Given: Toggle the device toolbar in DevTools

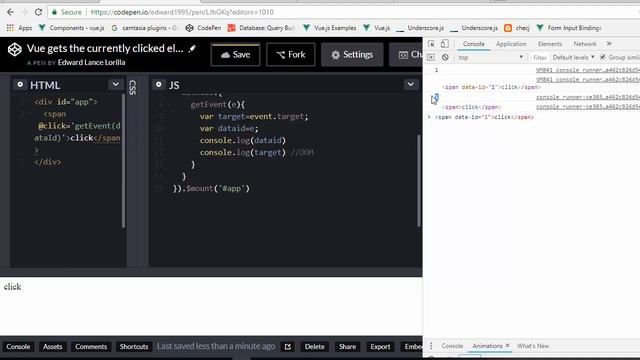Looking at the screenshot, I should point(444,44).
